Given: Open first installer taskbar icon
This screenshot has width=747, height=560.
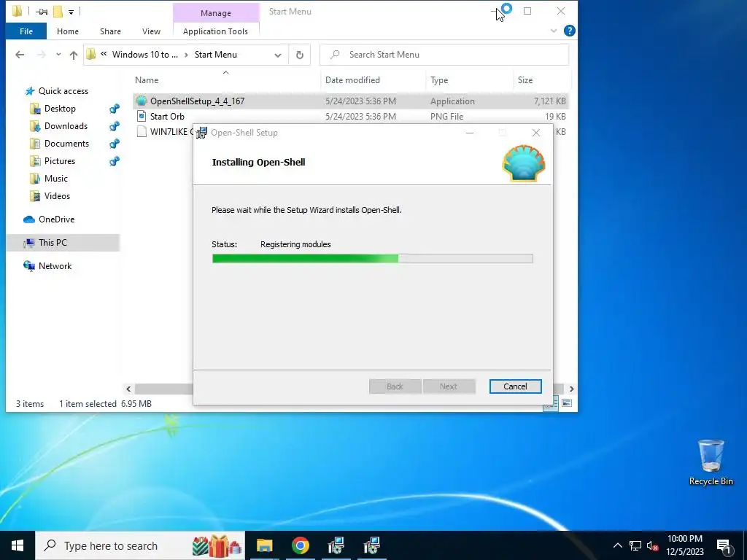Looking at the screenshot, I should pyautogui.click(x=336, y=545).
